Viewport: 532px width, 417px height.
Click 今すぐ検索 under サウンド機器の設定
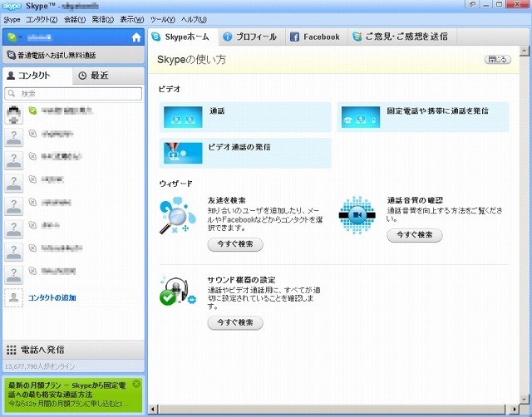(235, 323)
